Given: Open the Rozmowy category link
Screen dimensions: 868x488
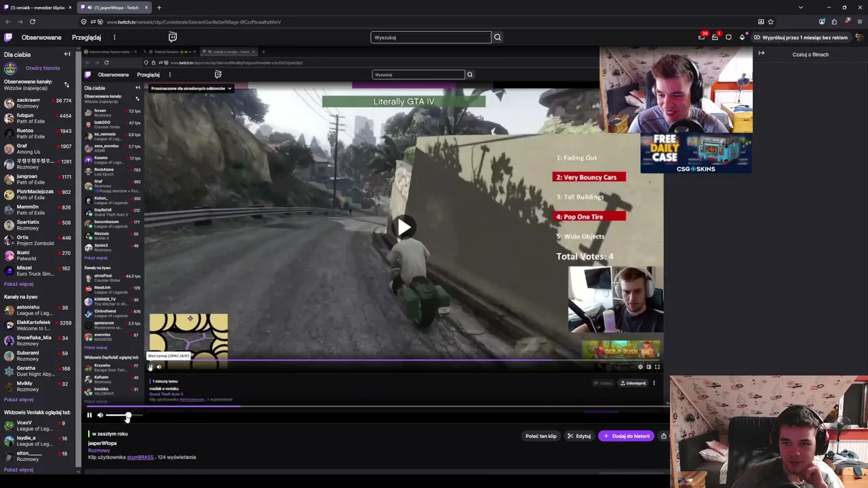Looking at the screenshot, I should tap(99, 450).
